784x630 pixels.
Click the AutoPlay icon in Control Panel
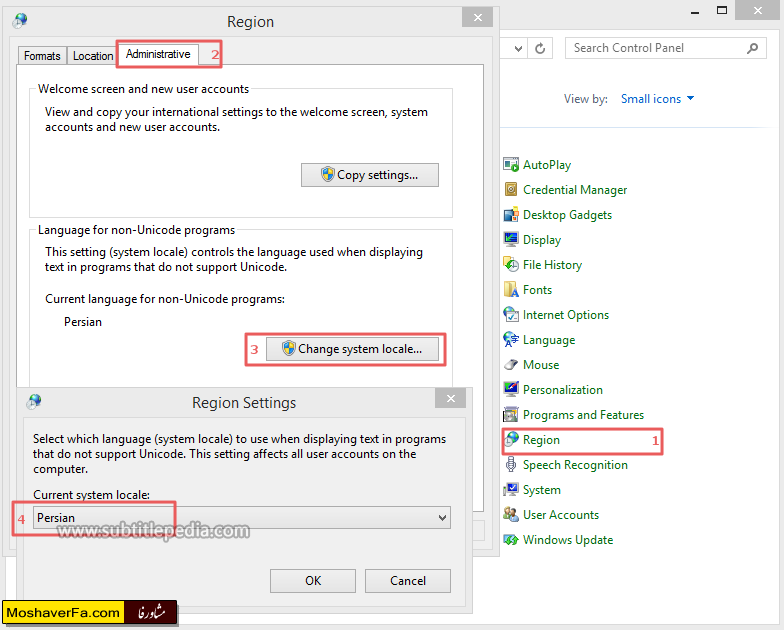[512, 165]
